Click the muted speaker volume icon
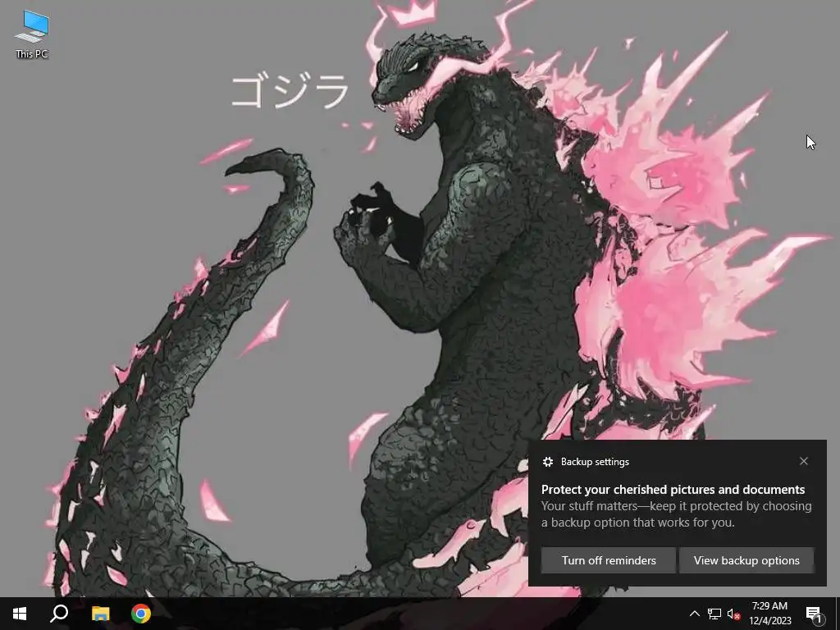The image size is (840, 630). pos(733,614)
